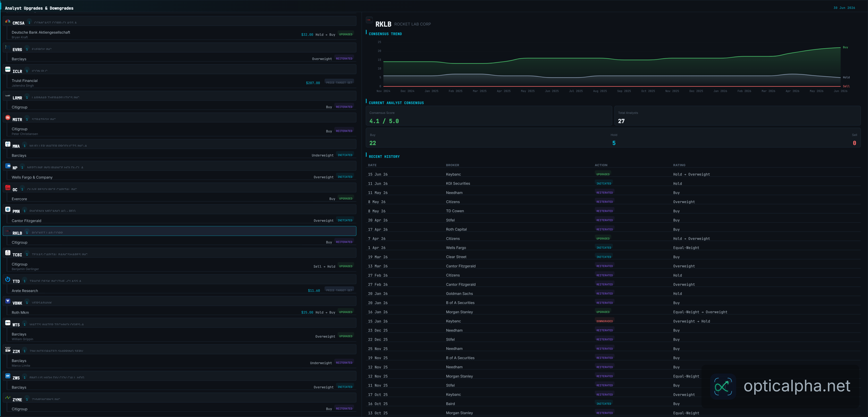
Task: Click the BROKER column header
Action: click(x=452, y=165)
